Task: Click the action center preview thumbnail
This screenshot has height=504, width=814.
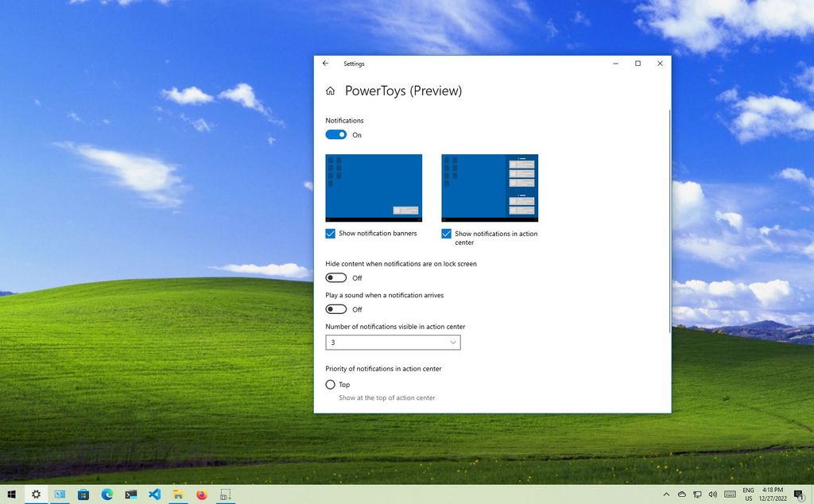Action: pyautogui.click(x=490, y=188)
